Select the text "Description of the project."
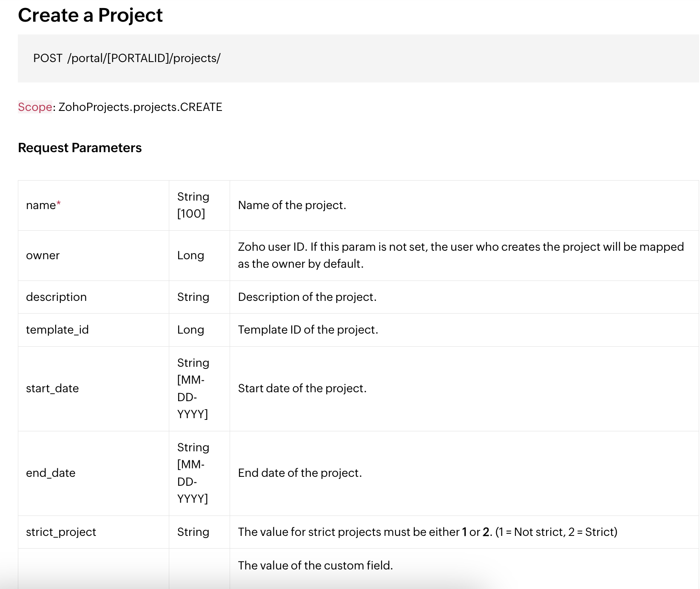Viewport: 700px width, 589px height. 307,297
